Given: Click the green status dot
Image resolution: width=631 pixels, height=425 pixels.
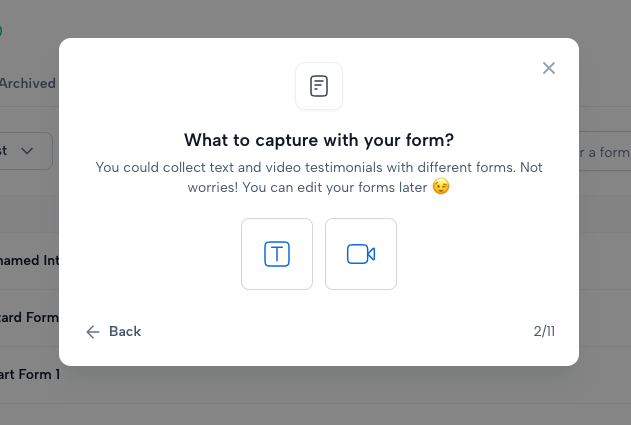Looking at the screenshot, I should 1,31.
